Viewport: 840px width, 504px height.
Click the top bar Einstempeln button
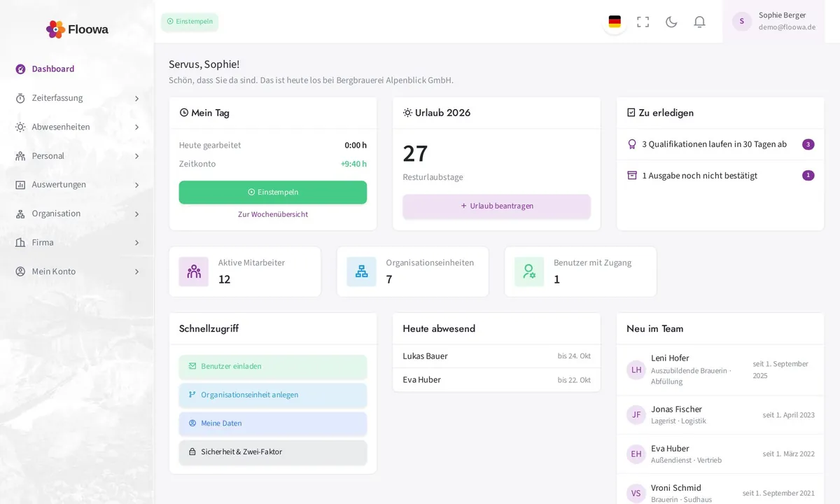[x=190, y=22]
